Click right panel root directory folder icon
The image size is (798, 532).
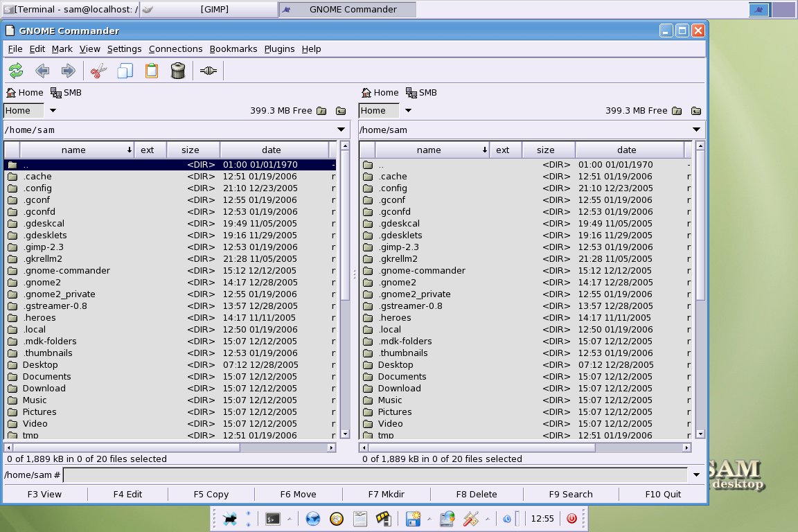[677, 111]
